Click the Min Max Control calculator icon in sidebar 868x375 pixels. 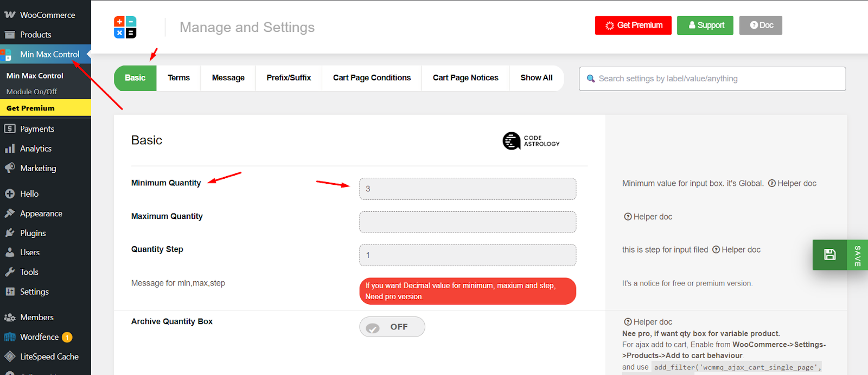pos(7,54)
